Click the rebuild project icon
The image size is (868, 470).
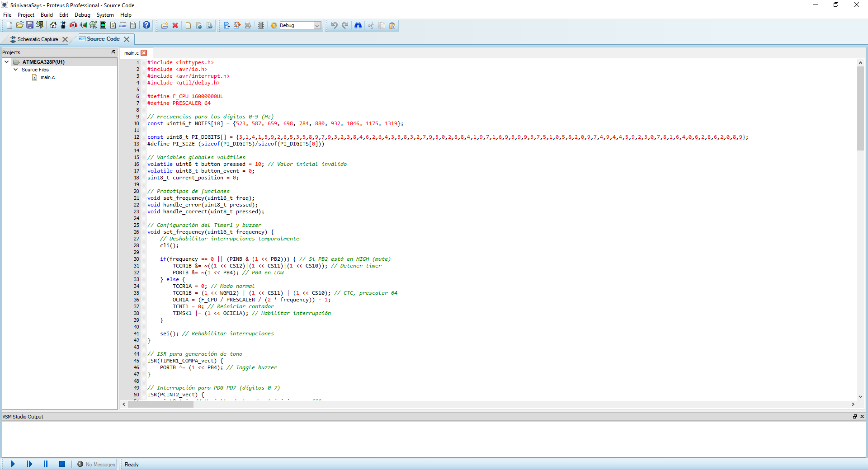tap(237, 25)
